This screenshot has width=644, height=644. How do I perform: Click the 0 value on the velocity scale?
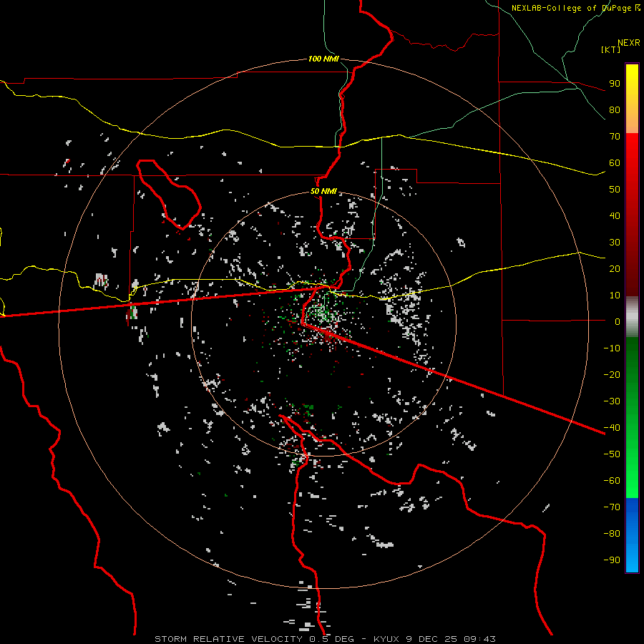click(618, 321)
